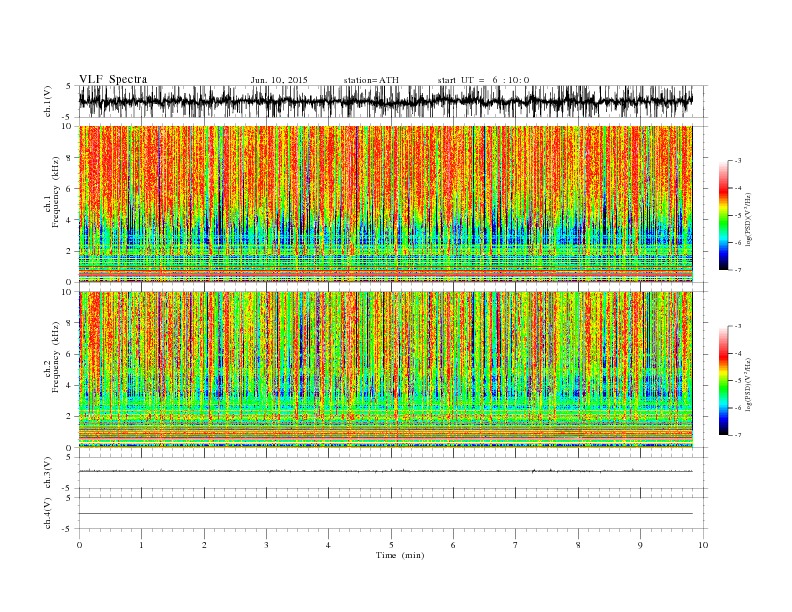Click the "-7" tick on ch.1 color bar

(738, 270)
